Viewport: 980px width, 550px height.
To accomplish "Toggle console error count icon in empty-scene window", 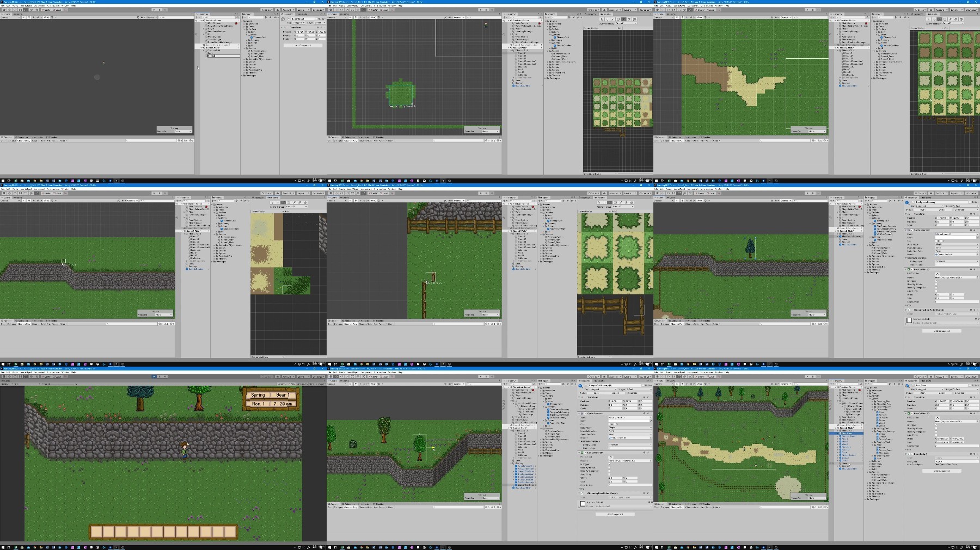I will (x=191, y=140).
